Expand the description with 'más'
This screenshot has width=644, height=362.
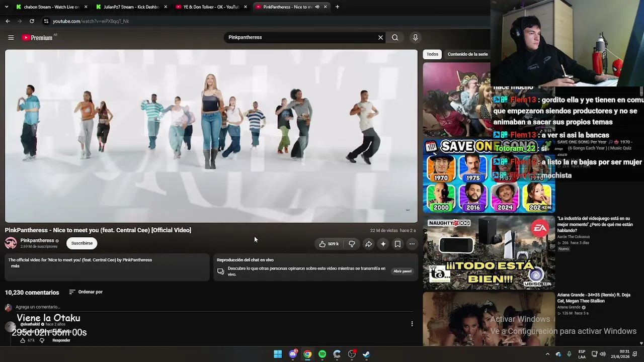coord(15,266)
